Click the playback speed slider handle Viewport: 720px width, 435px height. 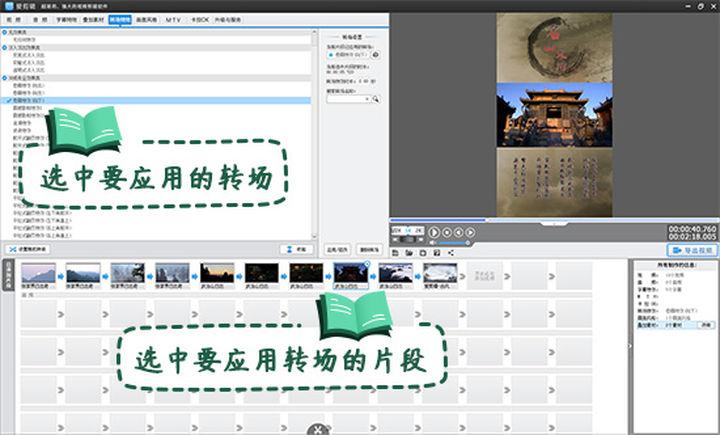[x=407, y=239]
